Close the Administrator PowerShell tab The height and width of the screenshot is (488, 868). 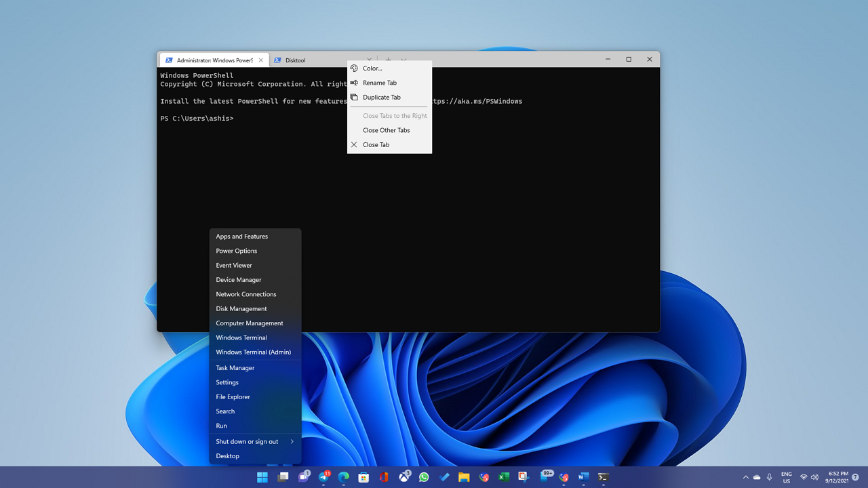(x=260, y=60)
